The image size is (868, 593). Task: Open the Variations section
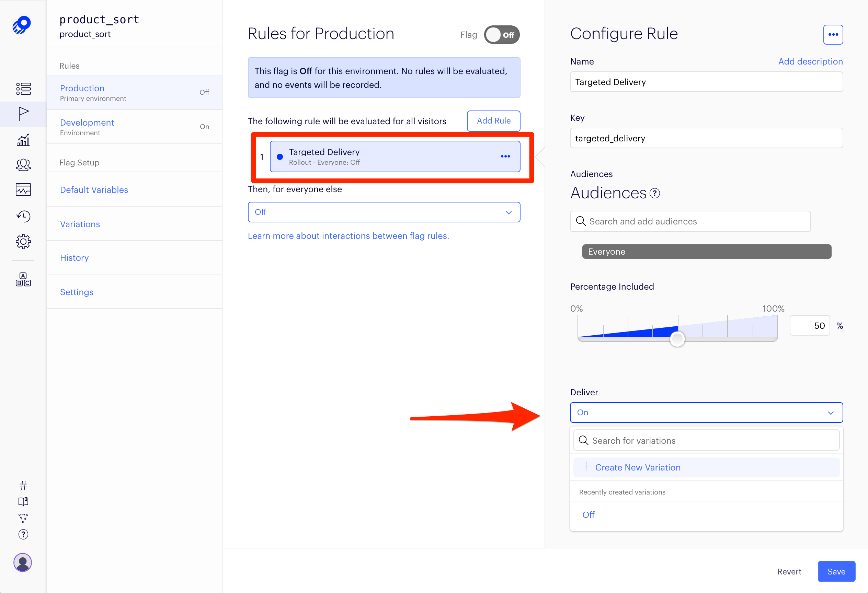tap(80, 224)
